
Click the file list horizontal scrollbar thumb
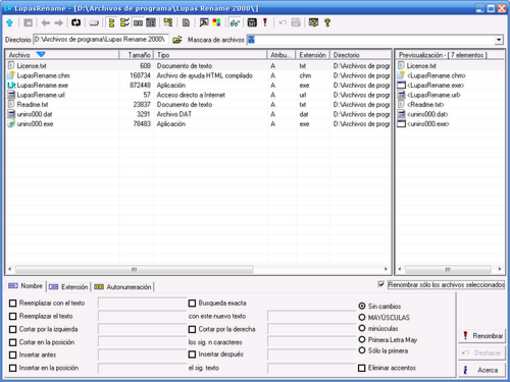point(134,269)
